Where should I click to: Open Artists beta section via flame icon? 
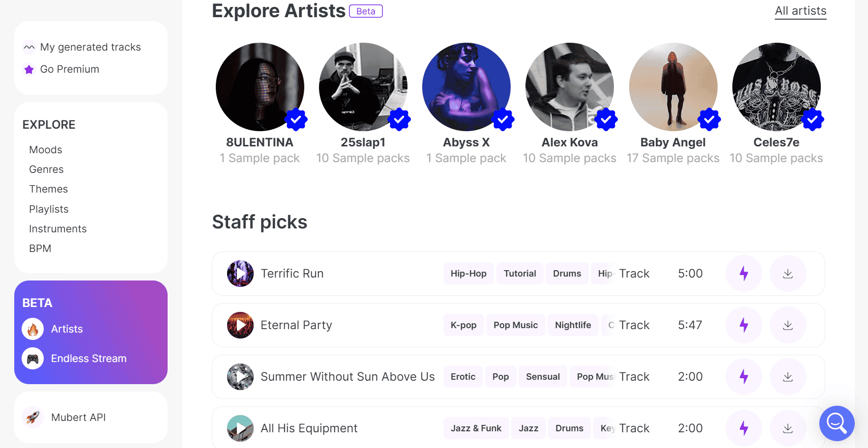coord(32,329)
